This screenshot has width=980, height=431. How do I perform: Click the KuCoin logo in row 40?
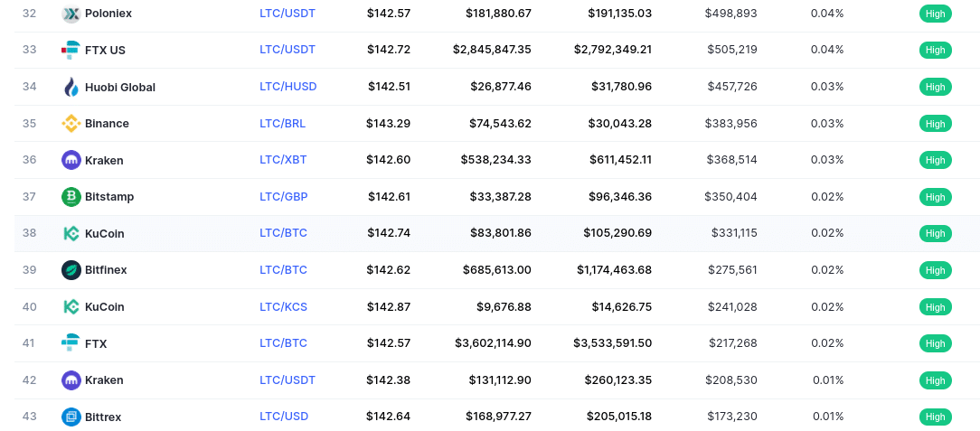coord(71,306)
